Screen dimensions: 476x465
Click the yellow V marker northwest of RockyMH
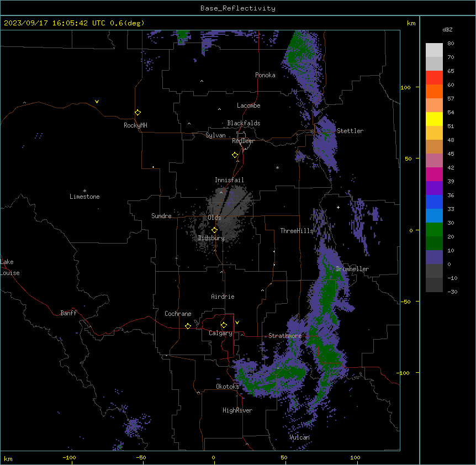[x=97, y=102]
